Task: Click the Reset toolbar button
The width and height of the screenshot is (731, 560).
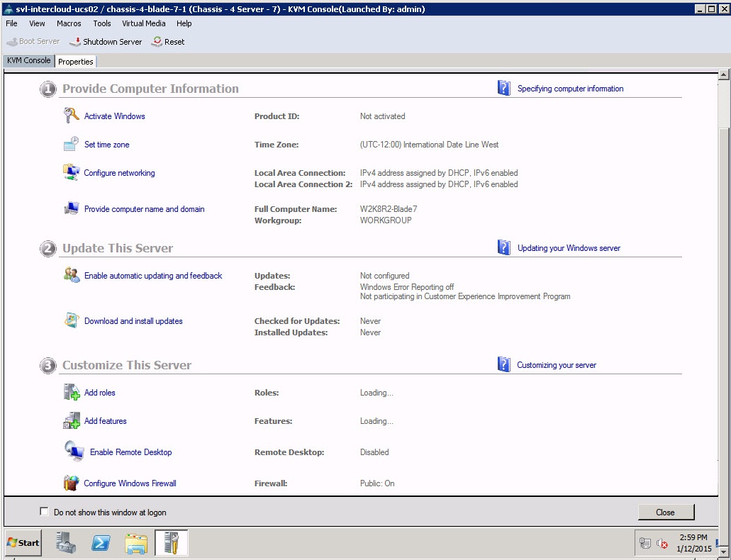Action: point(168,42)
